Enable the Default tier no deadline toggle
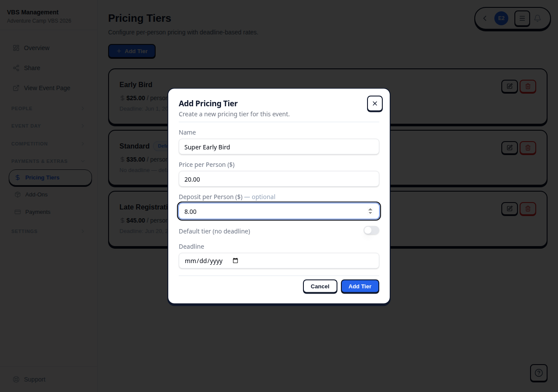This screenshot has height=392, width=558. [x=371, y=230]
